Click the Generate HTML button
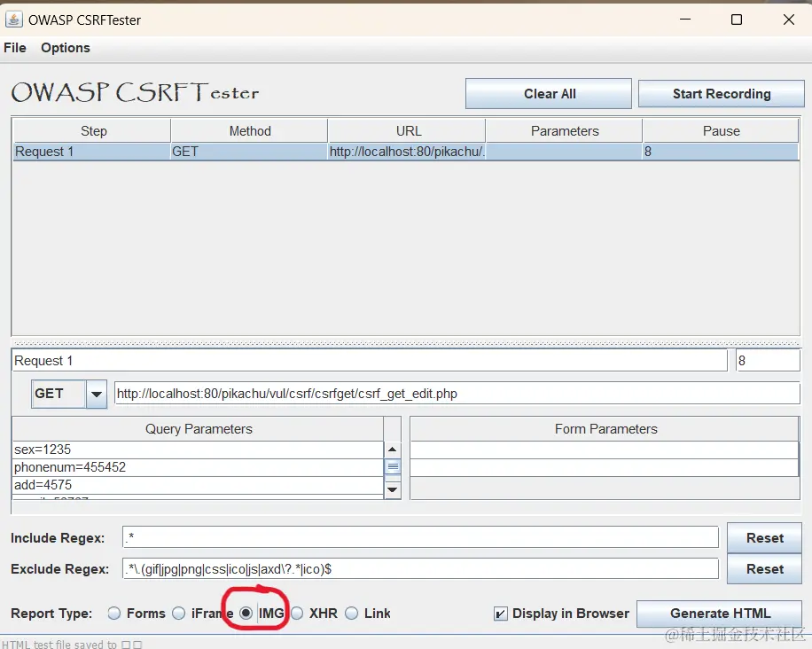812x649 pixels. pos(719,614)
